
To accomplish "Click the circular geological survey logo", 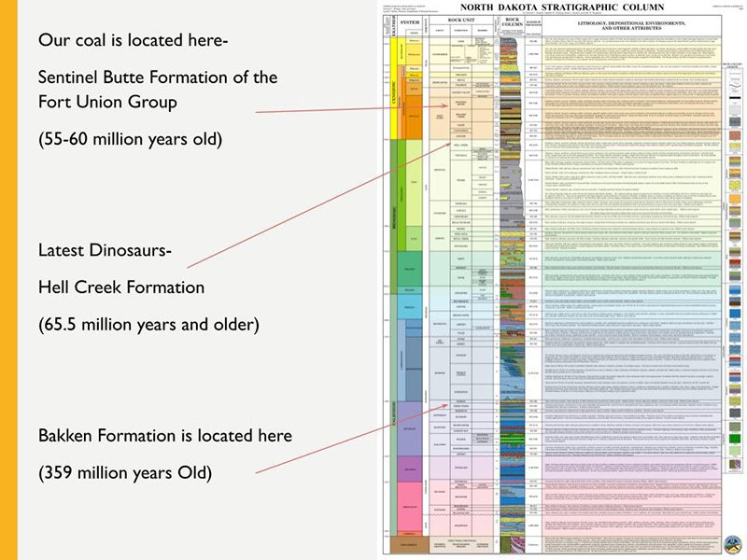I will coord(732,544).
